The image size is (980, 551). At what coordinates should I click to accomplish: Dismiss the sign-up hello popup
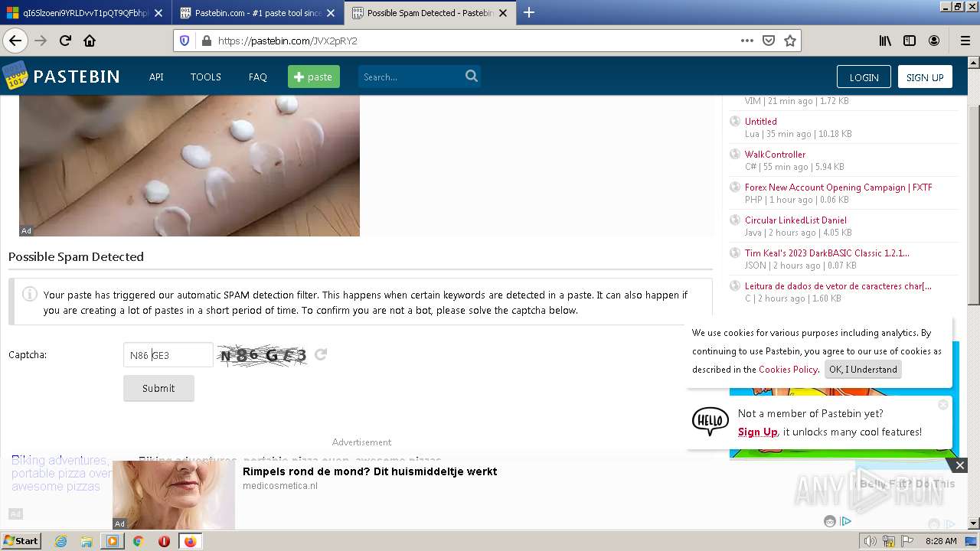(943, 404)
